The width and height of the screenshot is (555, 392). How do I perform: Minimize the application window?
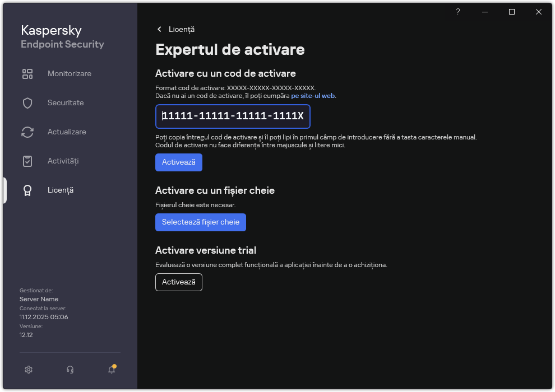click(x=484, y=12)
